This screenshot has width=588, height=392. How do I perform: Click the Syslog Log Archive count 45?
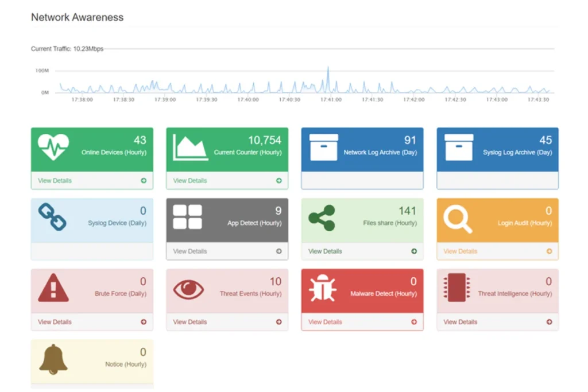[x=545, y=140]
